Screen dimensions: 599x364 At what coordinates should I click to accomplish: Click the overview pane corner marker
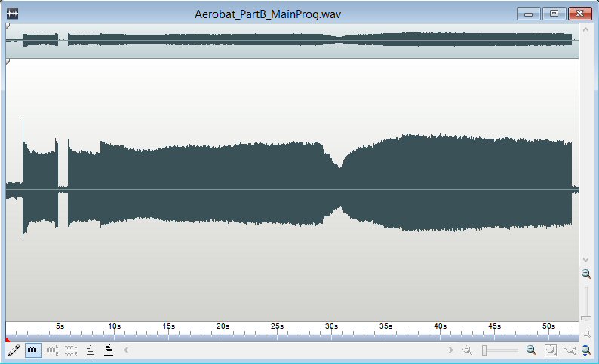(x=8, y=26)
